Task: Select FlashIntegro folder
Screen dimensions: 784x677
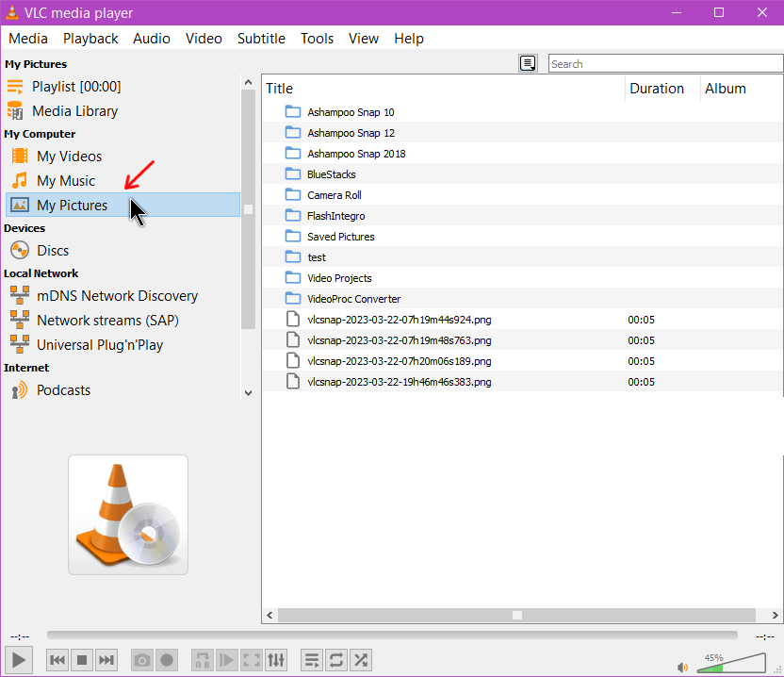Action: [522, 216]
